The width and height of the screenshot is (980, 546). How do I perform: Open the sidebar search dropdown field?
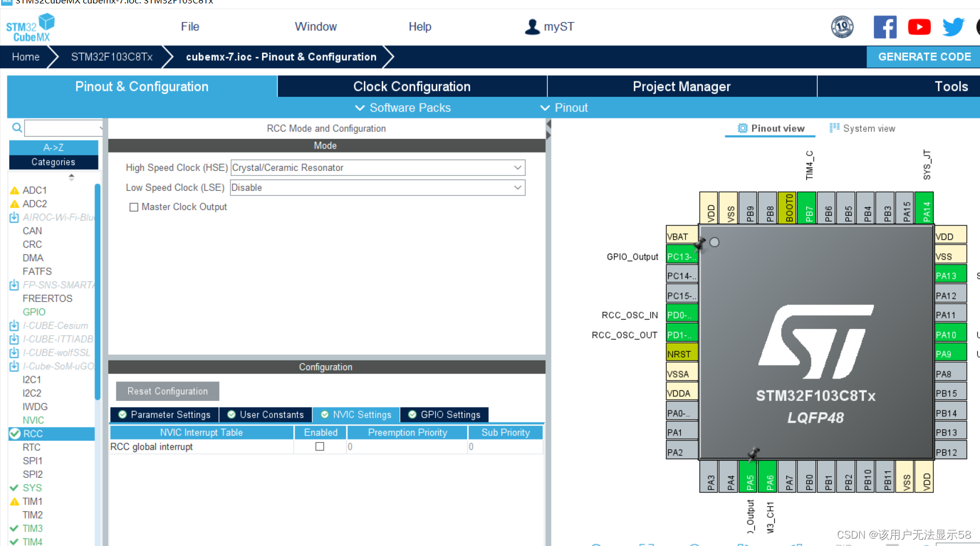tap(64, 128)
